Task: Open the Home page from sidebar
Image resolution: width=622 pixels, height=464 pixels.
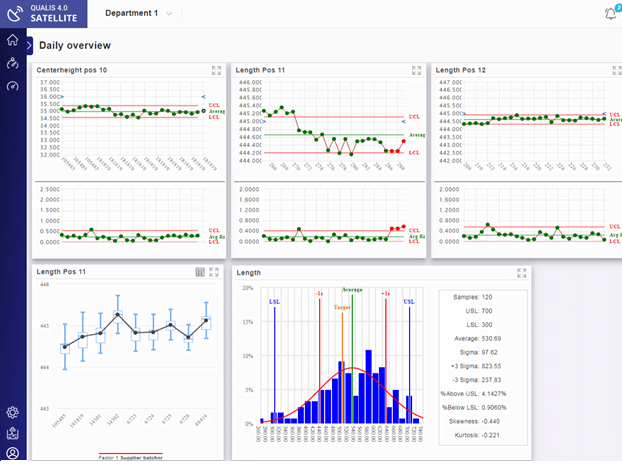Action: pyautogui.click(x=12, y=41)
